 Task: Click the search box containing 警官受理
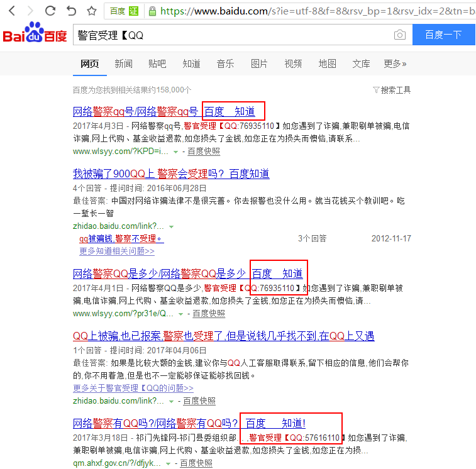tap(243, 35)
